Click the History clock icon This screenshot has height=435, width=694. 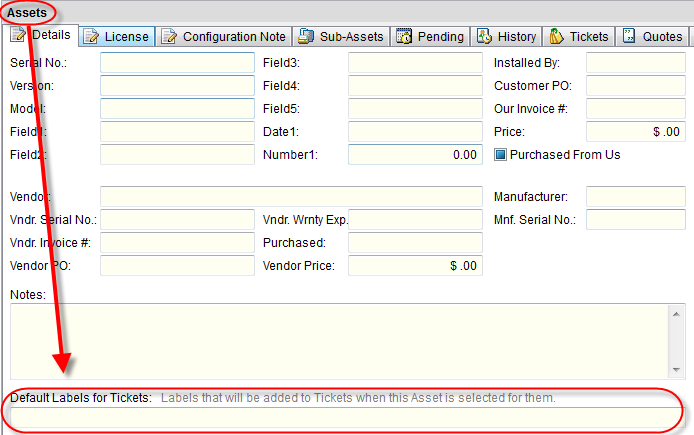(485, 37)
